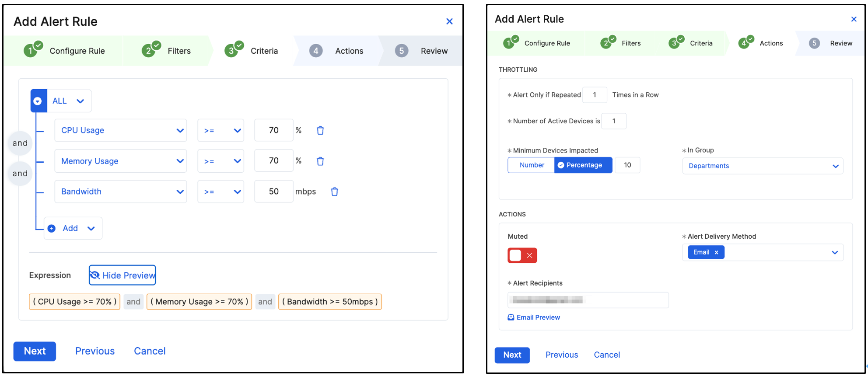The image size is (868, 376).
Task: Go to Configure Rule step in left dialog
Action: [64, 51]
